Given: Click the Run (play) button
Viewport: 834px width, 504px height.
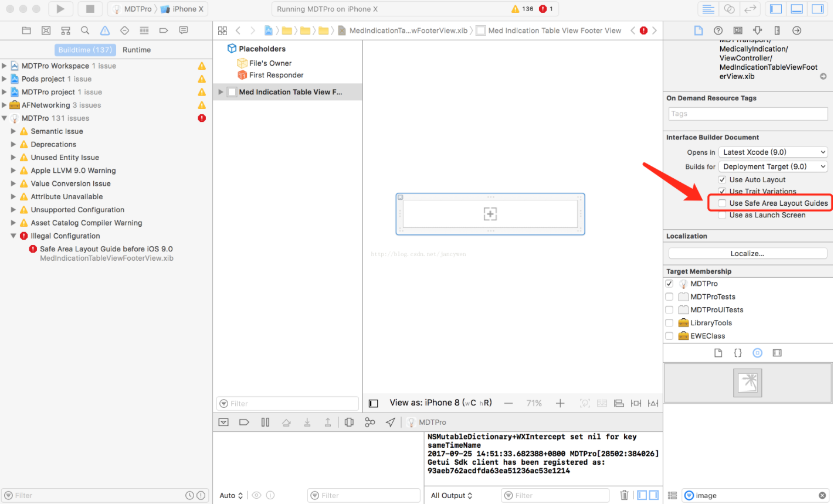Looking at the screenshot, I should 60,9.
